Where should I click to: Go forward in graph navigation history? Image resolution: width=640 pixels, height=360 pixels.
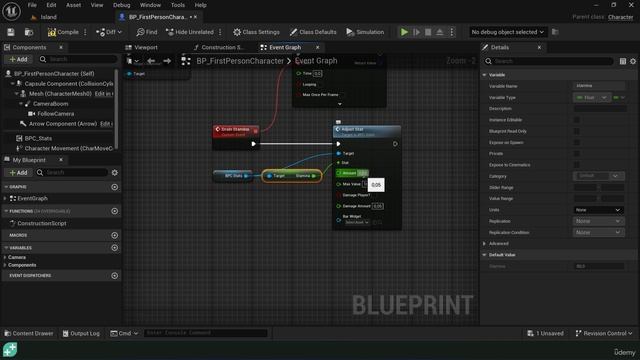click(x=167, y=61)
